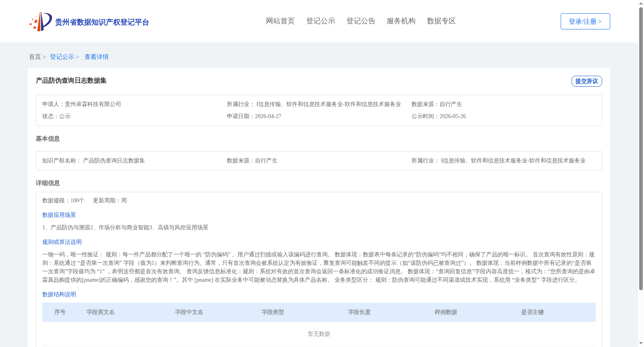Image resolution: width=644 pixels, height=347 pixels.
Task: Open 数据专区 nav item
Action: click(x=441, y=21)
